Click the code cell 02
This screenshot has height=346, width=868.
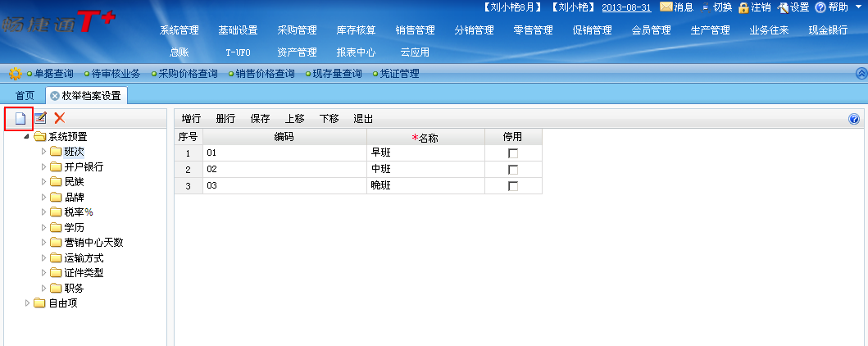pyautogui.click(x=284, y=170)
